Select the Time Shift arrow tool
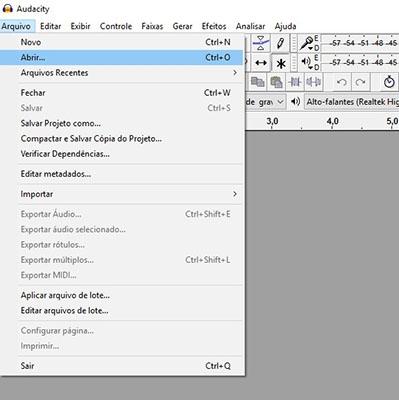 (x=261, y=63)
